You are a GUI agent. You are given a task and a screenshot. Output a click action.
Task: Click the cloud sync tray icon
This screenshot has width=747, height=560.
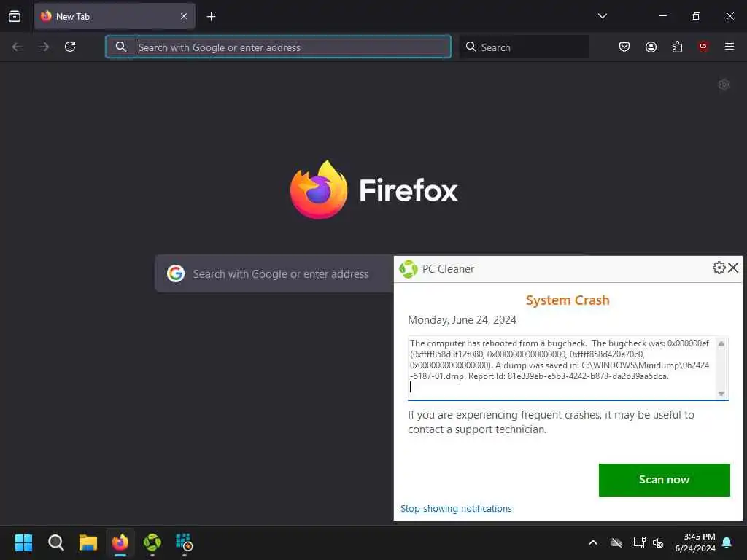pos(616,542)
